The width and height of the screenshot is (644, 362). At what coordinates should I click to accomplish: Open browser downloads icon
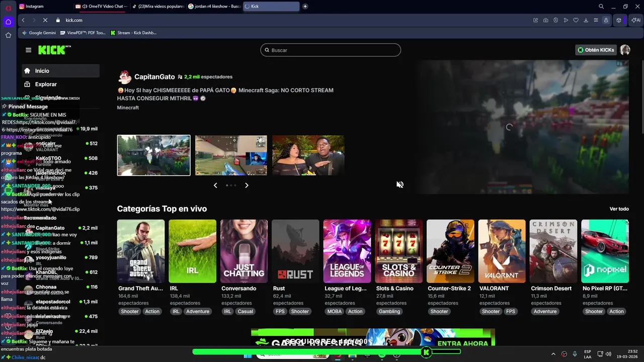point(586,20)
